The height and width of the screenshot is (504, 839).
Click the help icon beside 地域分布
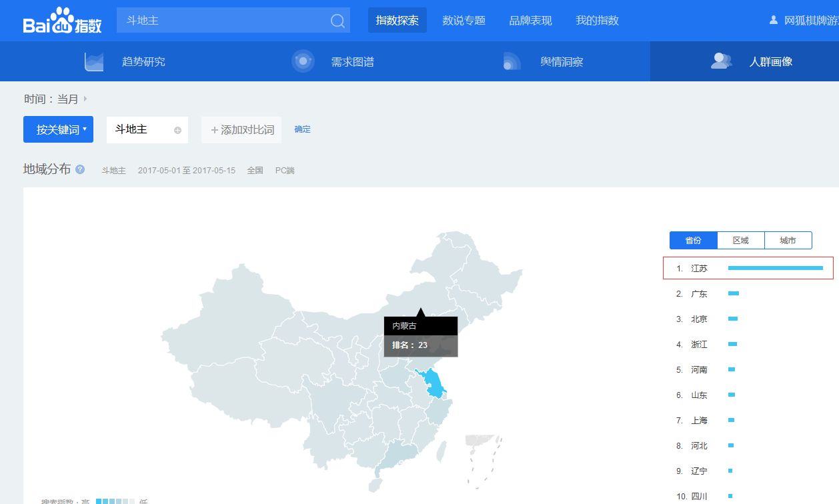click(80, 169)
